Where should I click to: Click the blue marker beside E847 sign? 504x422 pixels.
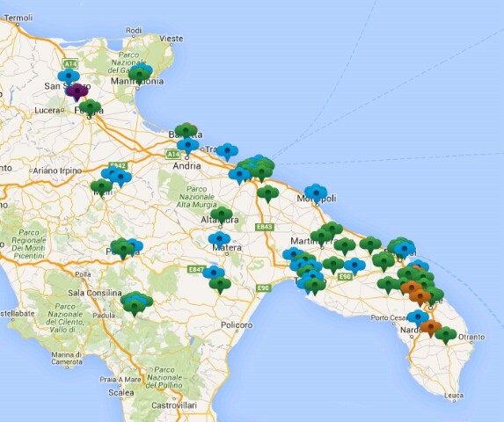(x=214, y=274)
